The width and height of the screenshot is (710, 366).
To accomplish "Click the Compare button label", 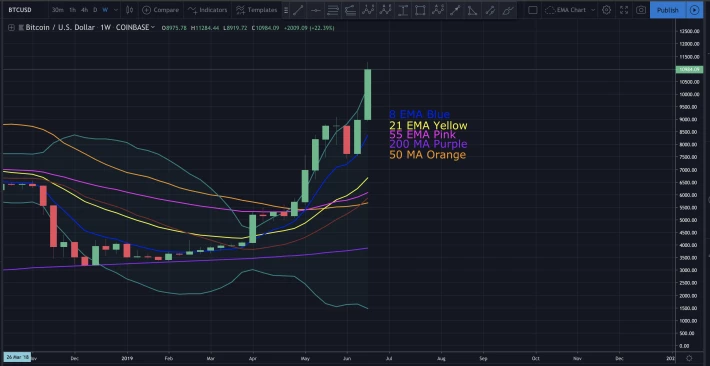I will coord(166,10).
